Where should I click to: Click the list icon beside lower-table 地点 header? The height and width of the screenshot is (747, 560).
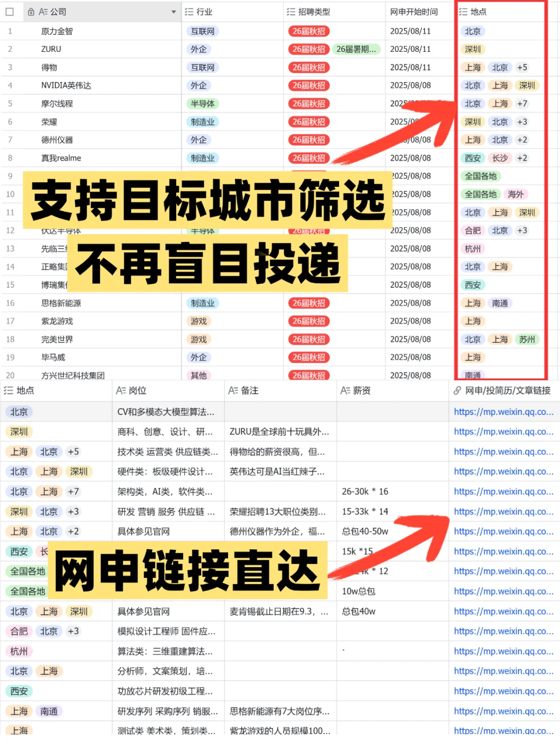point(9,390)
